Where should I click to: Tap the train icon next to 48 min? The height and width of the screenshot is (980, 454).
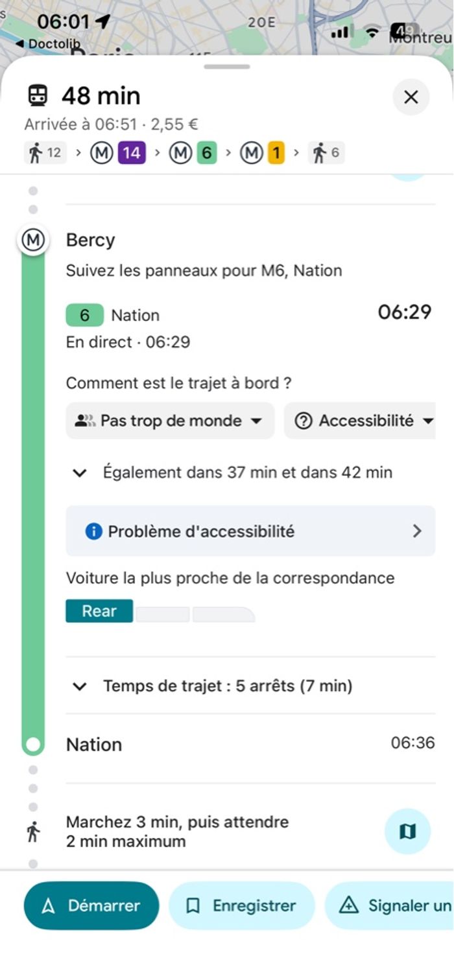click(x=38, y=97)
